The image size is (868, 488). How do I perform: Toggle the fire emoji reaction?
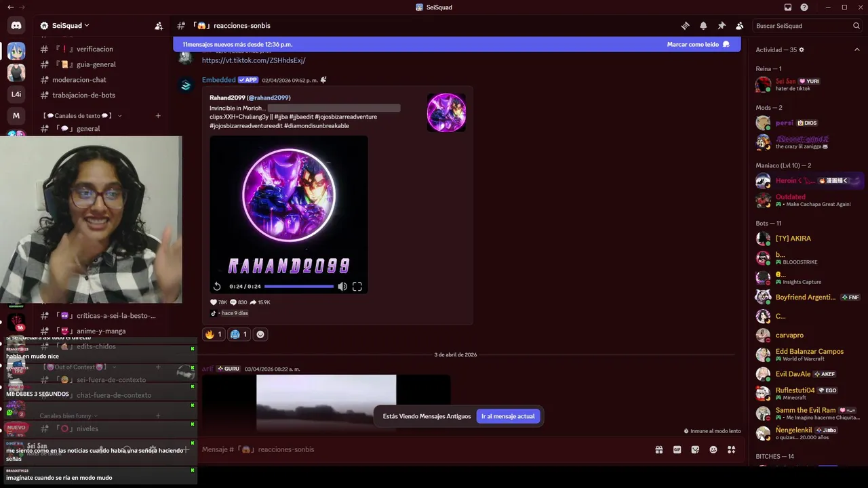click(214, 334)
